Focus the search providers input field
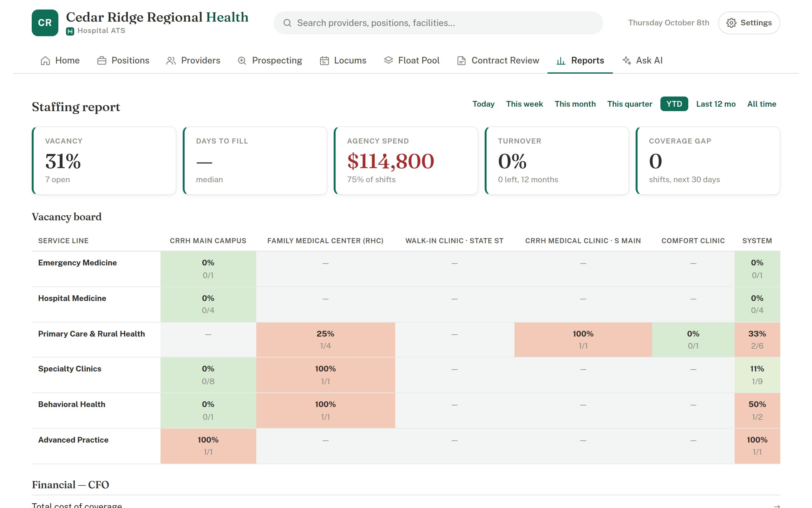The image size is (812, 508). (x=438, y=23)
